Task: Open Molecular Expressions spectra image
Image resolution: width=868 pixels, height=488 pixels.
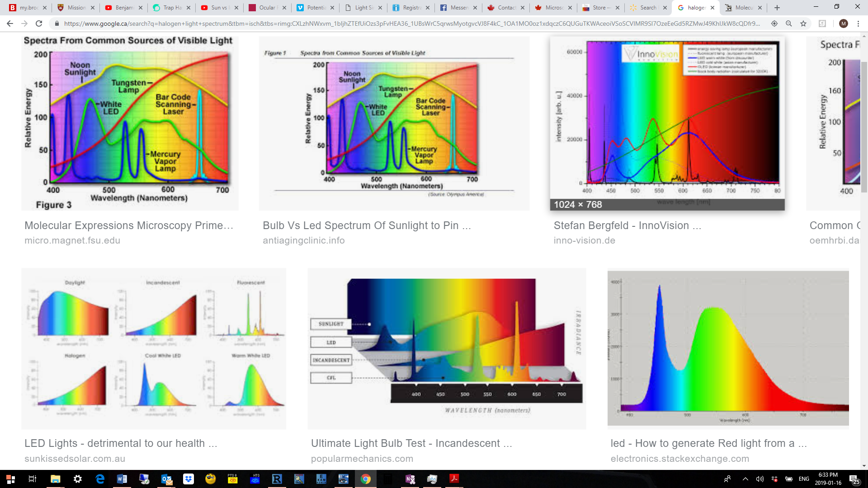Action: click(130, 123)
